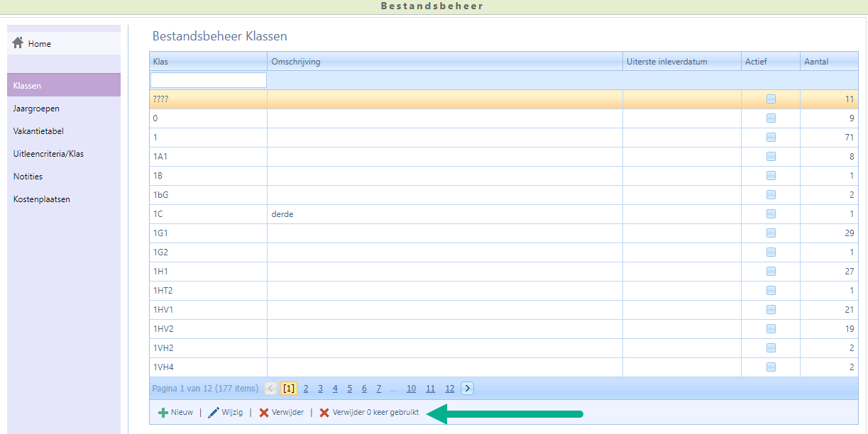The image size is (868, 434).
Task: Click the pencil Wijzig icon
Action: click(x=214, y=413)
